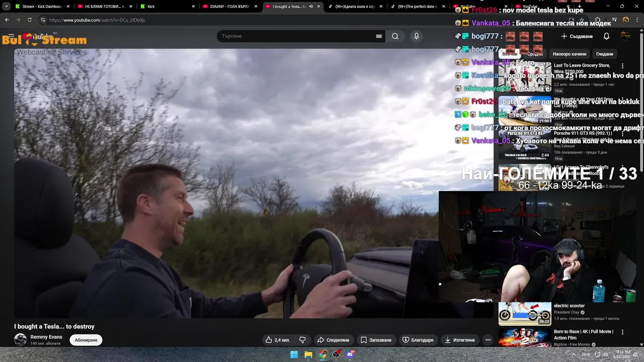Open a new browser tab
This screenshot has width=644, height=362.
(x=579, y=7)
